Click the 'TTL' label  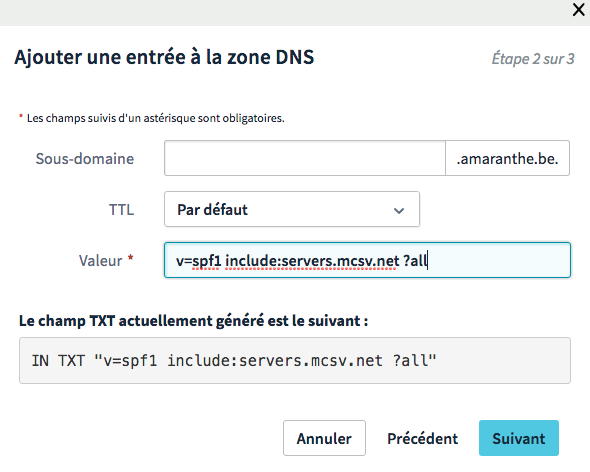(x=121, y=210)
